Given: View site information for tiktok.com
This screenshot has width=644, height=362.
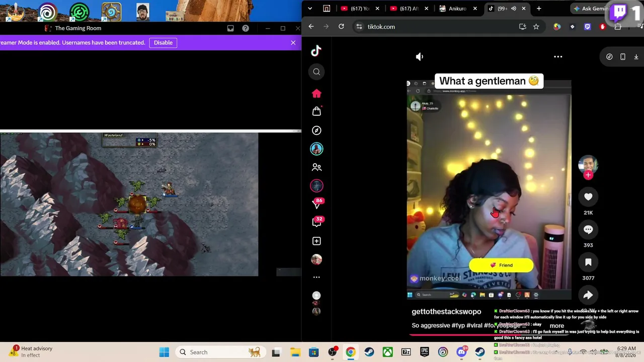Looking at the screenshot, I should pyautogui.click(x=359, y=27).
